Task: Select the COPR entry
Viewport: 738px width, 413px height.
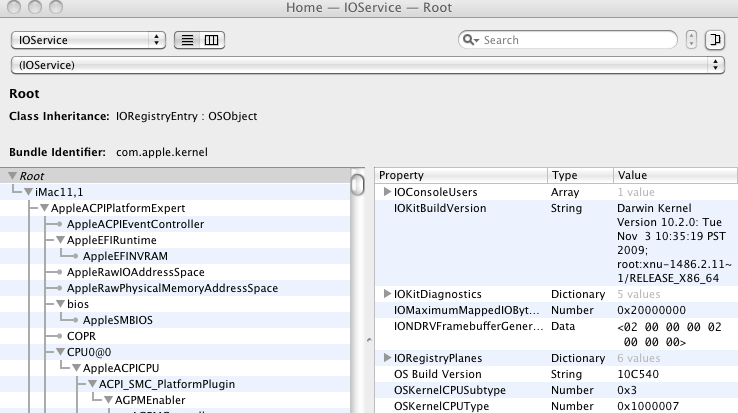Action: 81,336
